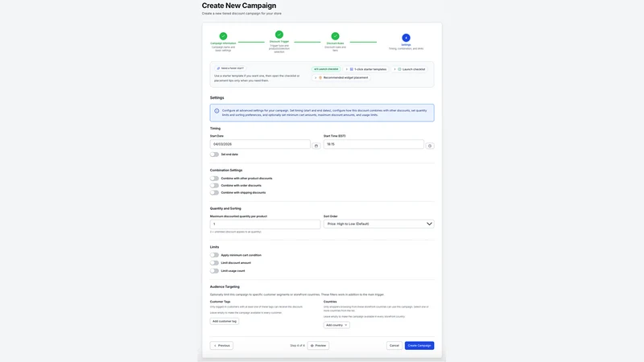Image resolution: width=644 pixels, height=362 pixels.
Task: Toggle the Set end date switch
Action: (214, 154)
